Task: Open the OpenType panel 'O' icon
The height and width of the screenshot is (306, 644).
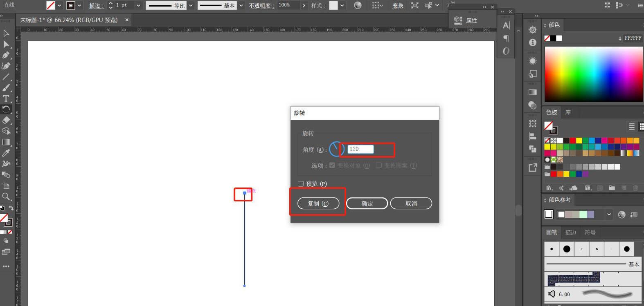Action: tap(506, 51)
